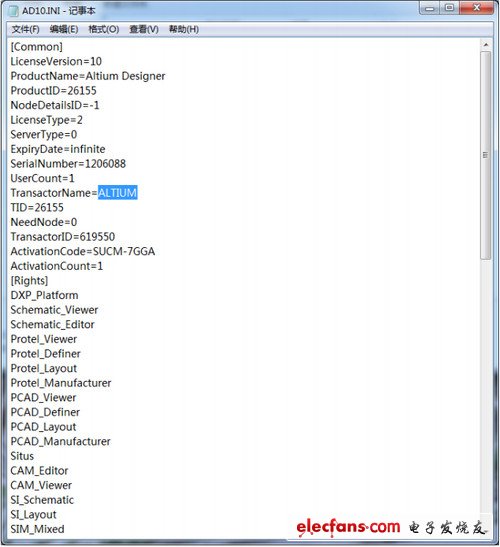Image resolution: width=500 pixels, height=547 pixels.
Task: Click the Schematic_Editor line
Action: (x=53, y=325)
